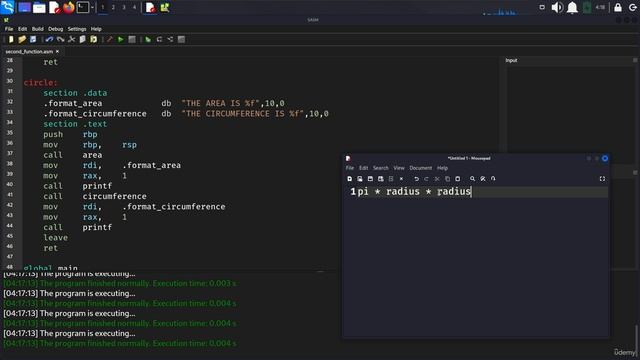Screen dimensions: 640x360
Task: Click Mousepad copy icon
Action: tap(447, 179)
